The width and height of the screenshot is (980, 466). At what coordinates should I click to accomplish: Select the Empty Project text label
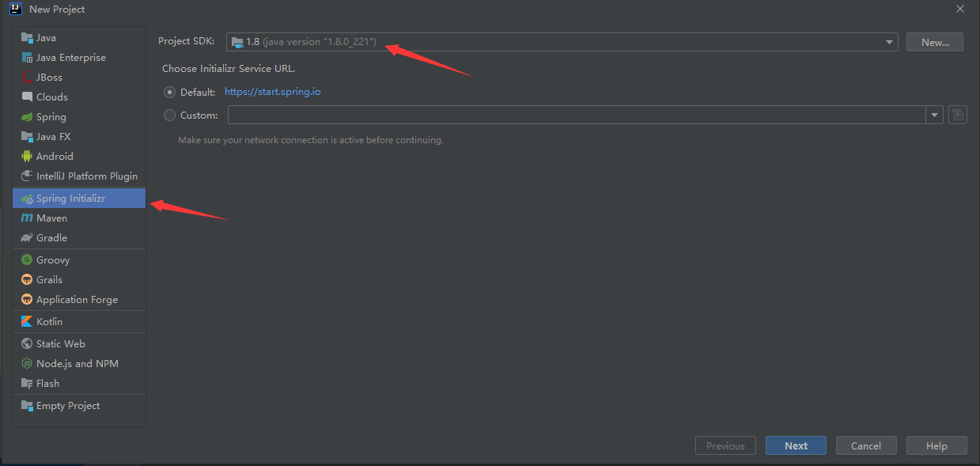tap(68, 406)
